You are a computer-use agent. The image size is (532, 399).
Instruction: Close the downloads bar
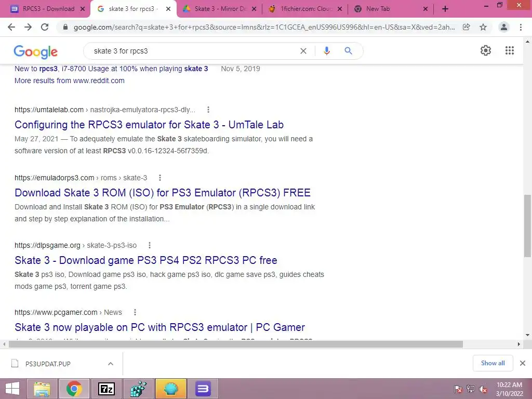[x=523, y=363]
